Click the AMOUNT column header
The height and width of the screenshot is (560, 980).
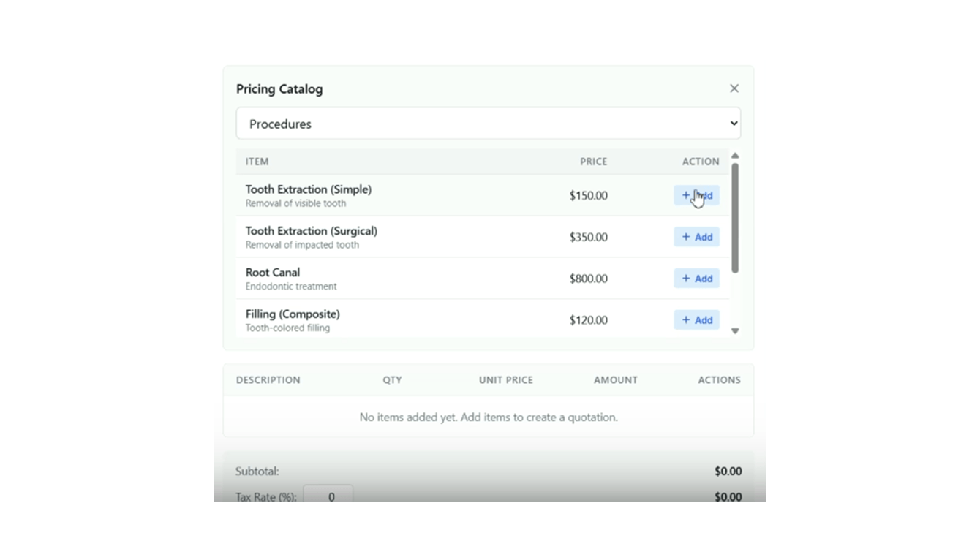pos(616,380)
